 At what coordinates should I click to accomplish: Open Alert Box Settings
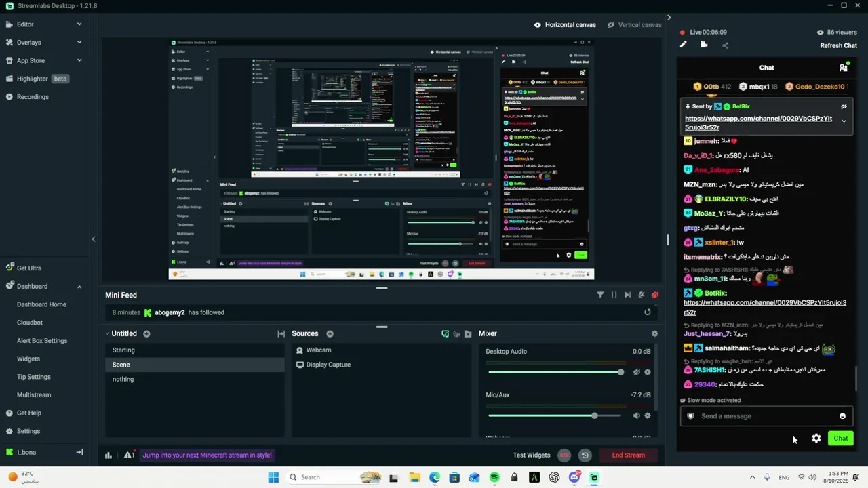(42, 341)
